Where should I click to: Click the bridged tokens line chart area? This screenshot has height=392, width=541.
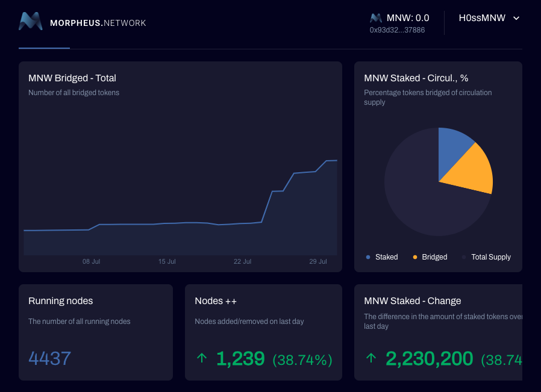[x=181, y=207]
